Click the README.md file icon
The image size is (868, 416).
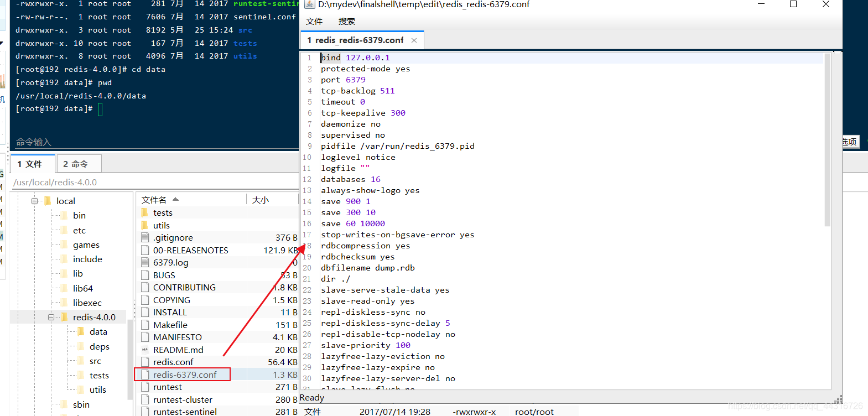click(145, 350)
